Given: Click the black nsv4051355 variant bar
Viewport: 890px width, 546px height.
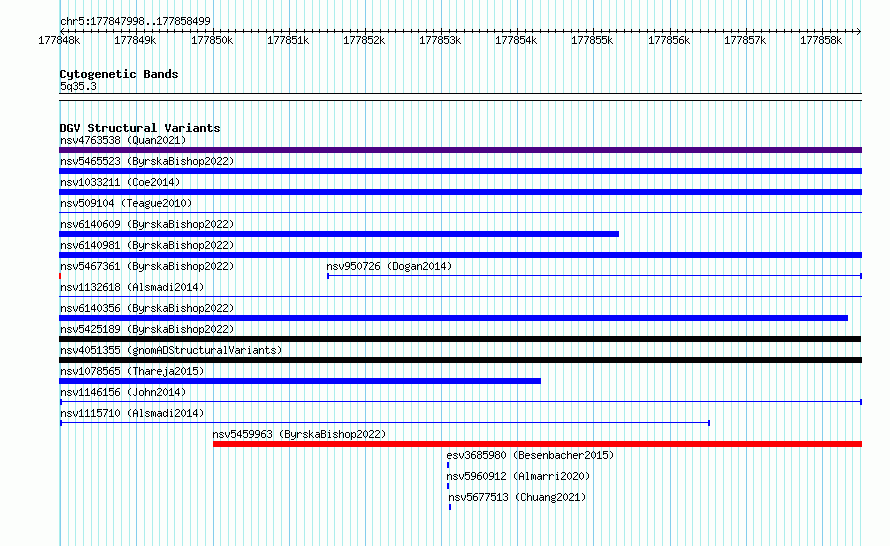Looking at the screenshot, I should pyautogui.click(x=460, y=360).
